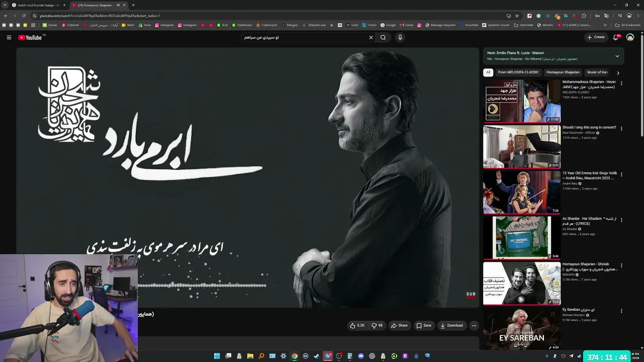Open File Explorer from the taskbar
Screen dimensions: 644x362
pos(250,356)
